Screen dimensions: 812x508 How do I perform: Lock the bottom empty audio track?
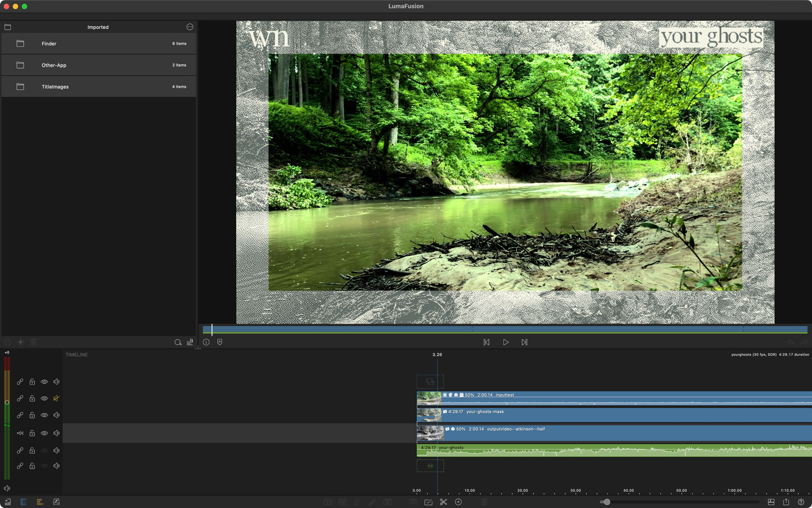[32, 466]
